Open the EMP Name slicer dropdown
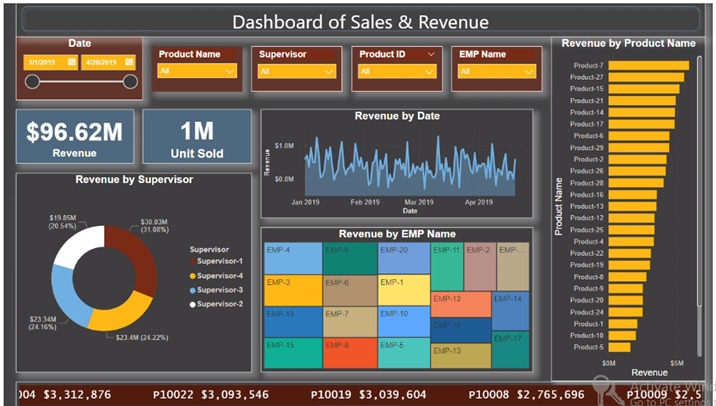Viewport: 716px width, 406px height. tap(529, 72)
